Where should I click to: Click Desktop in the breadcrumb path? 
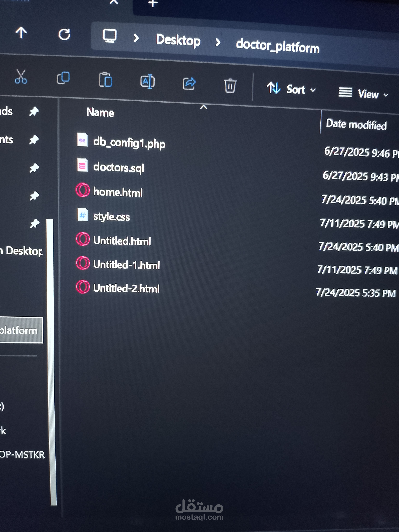(178, 40)
